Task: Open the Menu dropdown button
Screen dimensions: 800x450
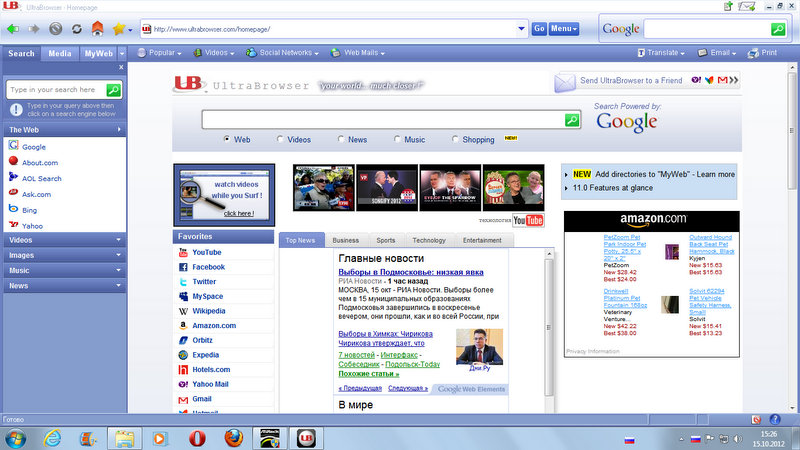Action: pos(564,29)
